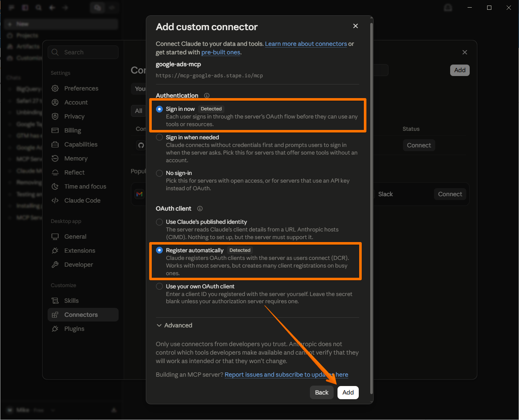Click the mcp-google-ads.stape.io URL text
Image resolution: width=519 pixels, height=420 pixels.
tap(210, 76)
